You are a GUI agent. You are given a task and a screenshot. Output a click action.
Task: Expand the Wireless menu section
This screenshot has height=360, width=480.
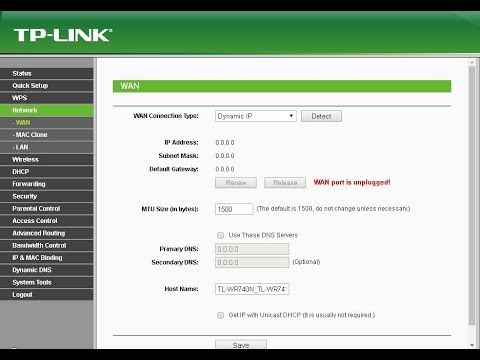47,159
